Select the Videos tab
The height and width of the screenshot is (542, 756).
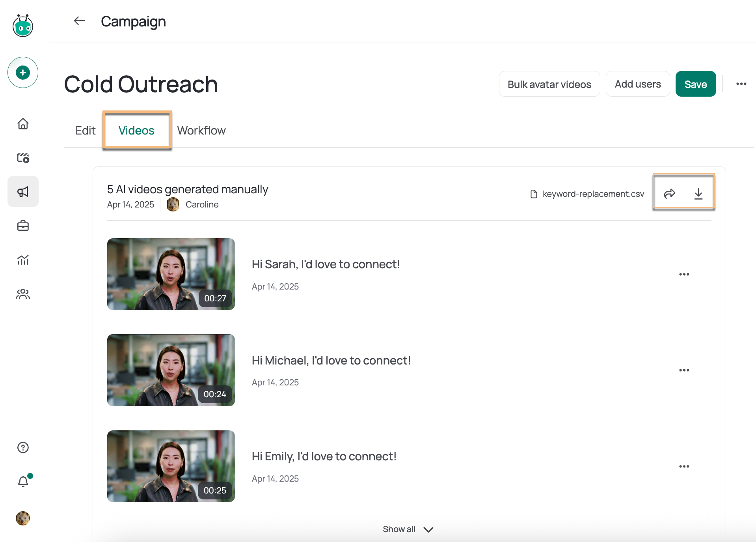[x=136, y=131]
